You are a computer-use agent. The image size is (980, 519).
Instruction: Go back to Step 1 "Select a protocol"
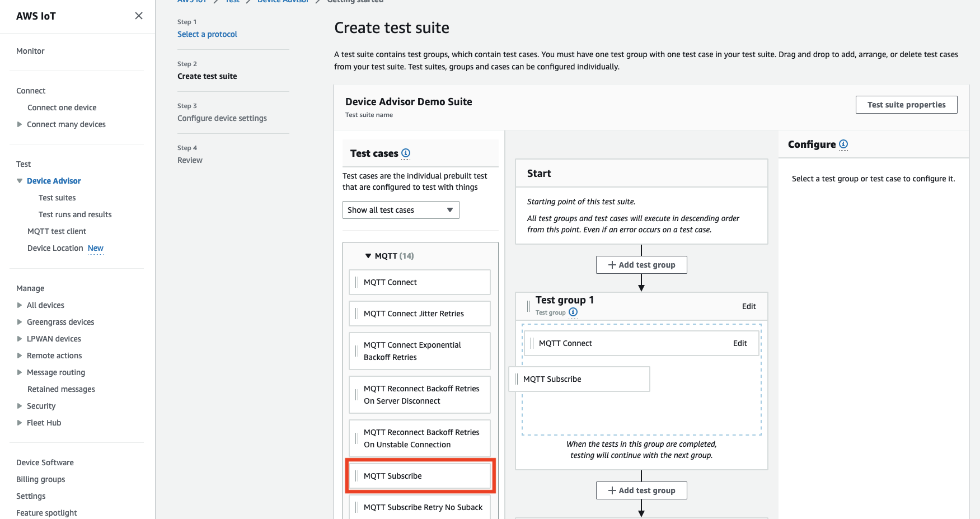click(207, 34)
